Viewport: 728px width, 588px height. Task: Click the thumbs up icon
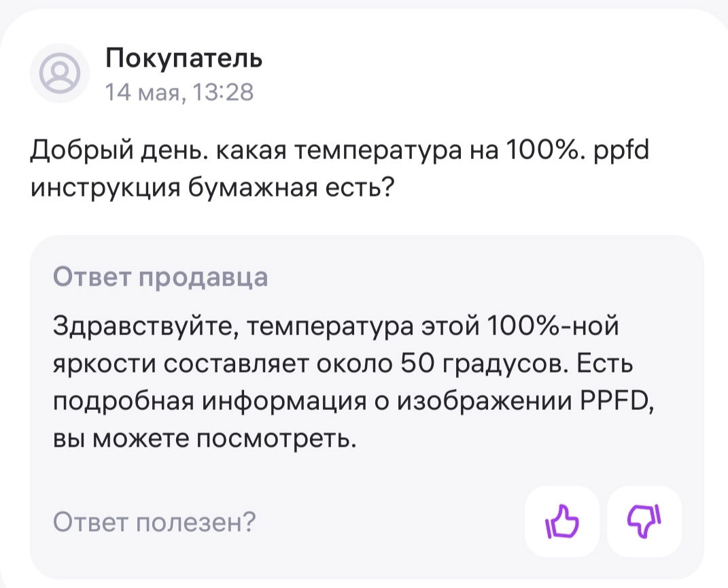[x=561, y=521]
